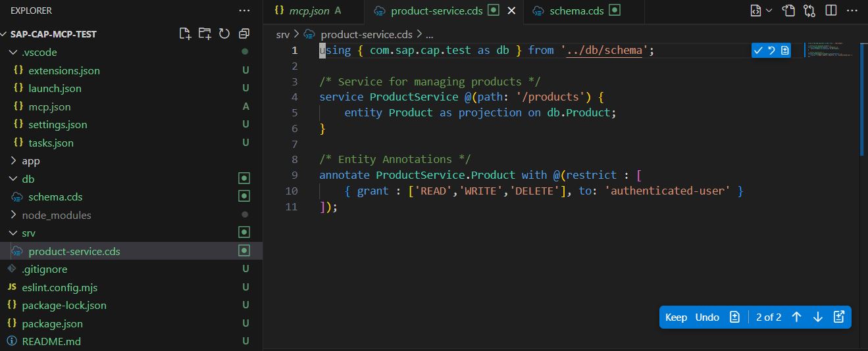This screenshot has height=351, width=868.
Task: Open the CDS preview file icon
Action: click(x=756, y=11)
